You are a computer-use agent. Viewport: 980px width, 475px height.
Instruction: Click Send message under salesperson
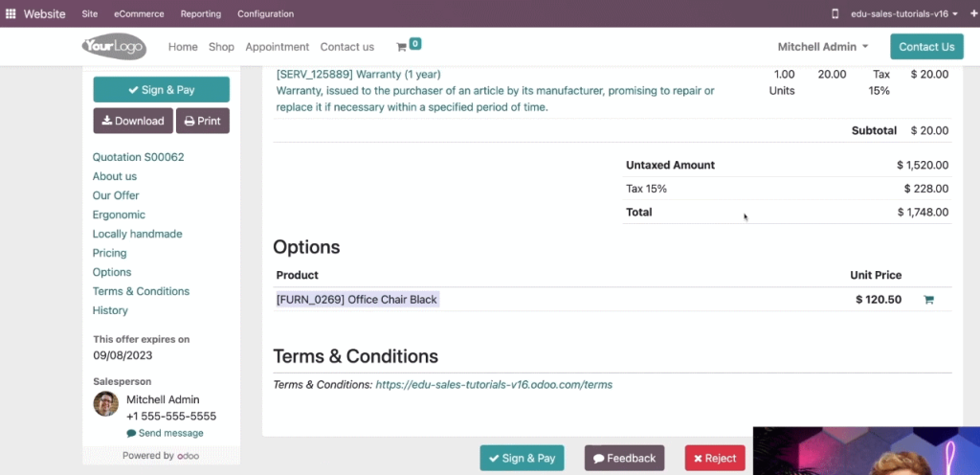point(165,433)
